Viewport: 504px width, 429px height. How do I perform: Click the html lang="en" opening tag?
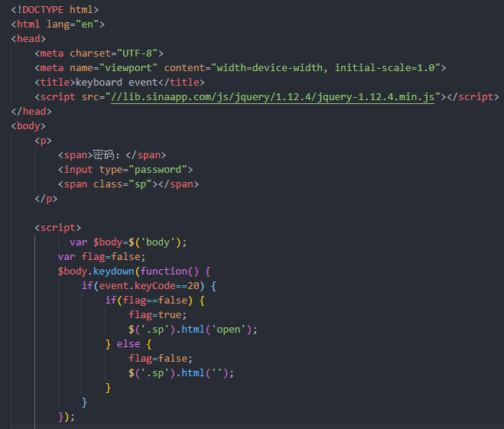57,24
